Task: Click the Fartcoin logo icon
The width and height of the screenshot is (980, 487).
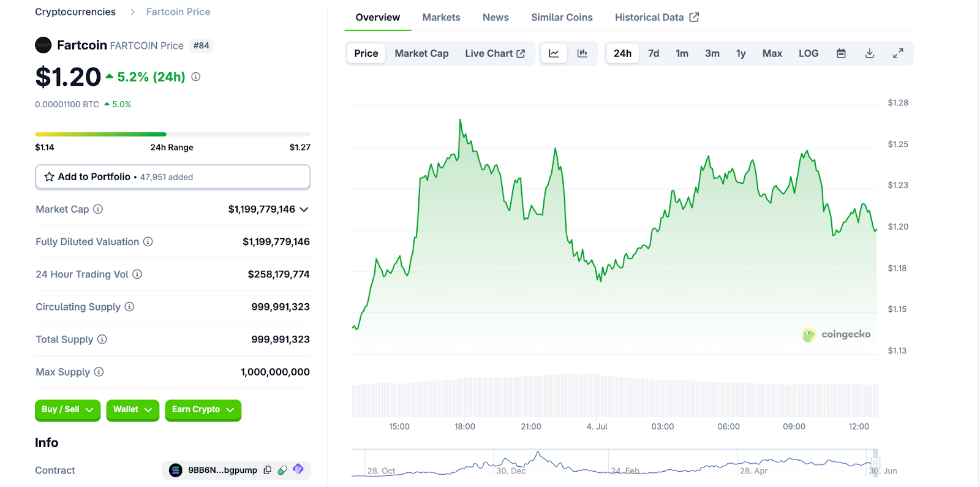Action: click(x=43, y=45)
